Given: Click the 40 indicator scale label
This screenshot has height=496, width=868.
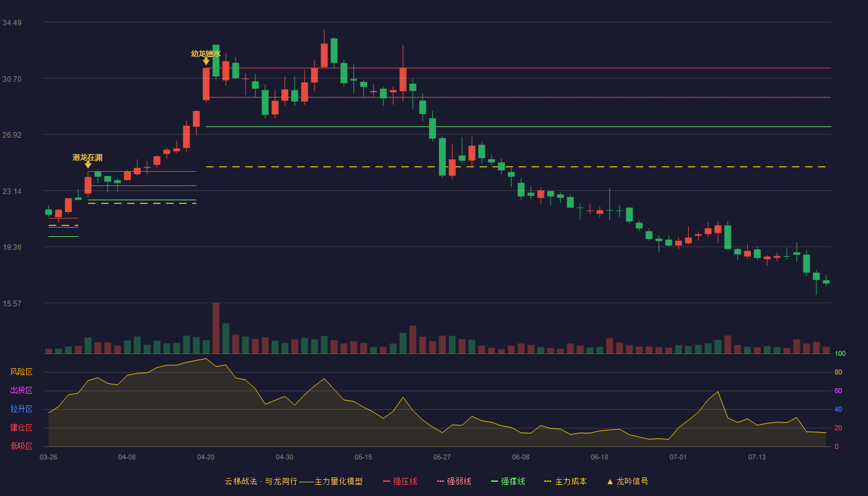Looking at the screenshot, I should (x=838, y=410).
